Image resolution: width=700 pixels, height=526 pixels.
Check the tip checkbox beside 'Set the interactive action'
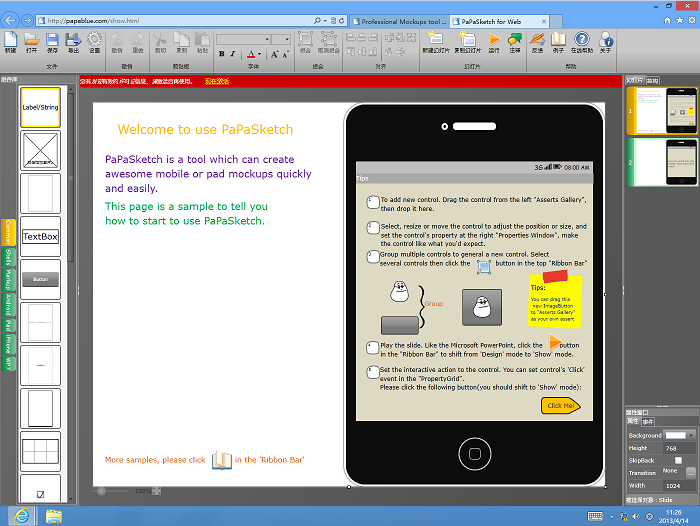tap(373, 372)
